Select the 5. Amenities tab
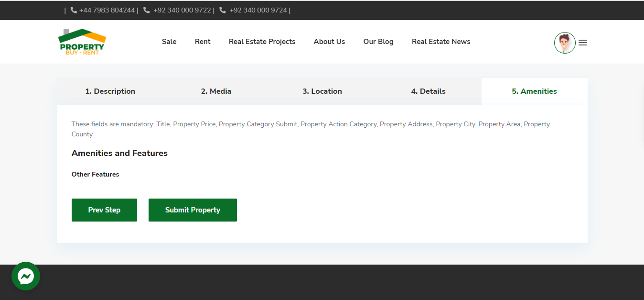This screenshot has width=644, height=300. [x=535, y=91]
